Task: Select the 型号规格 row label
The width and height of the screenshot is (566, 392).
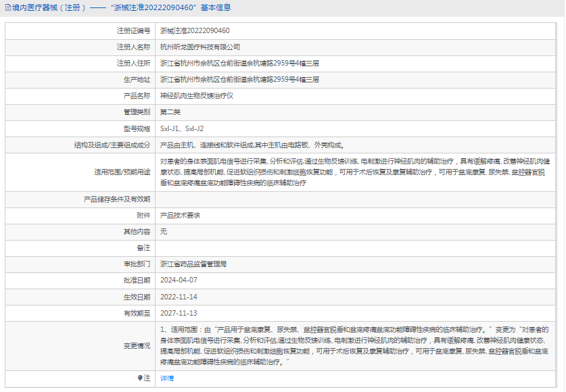Action: [x=137, y=128]
